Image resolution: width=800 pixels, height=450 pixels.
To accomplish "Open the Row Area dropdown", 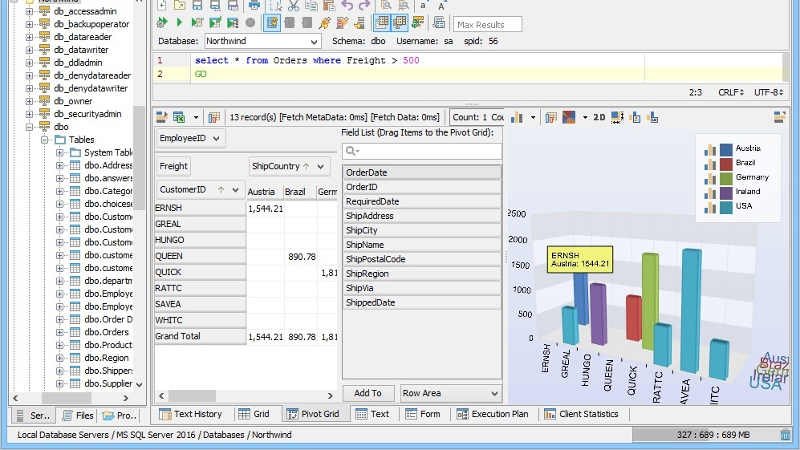I will tap(449, 393).
